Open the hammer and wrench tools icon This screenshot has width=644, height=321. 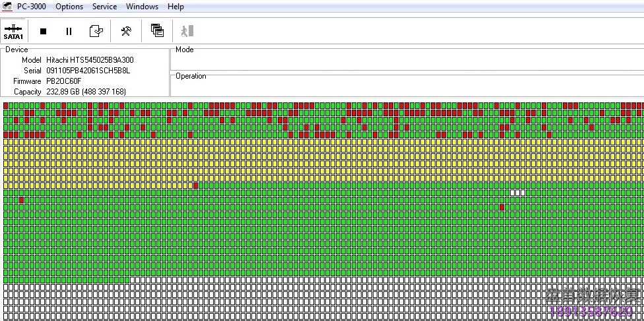126,31
